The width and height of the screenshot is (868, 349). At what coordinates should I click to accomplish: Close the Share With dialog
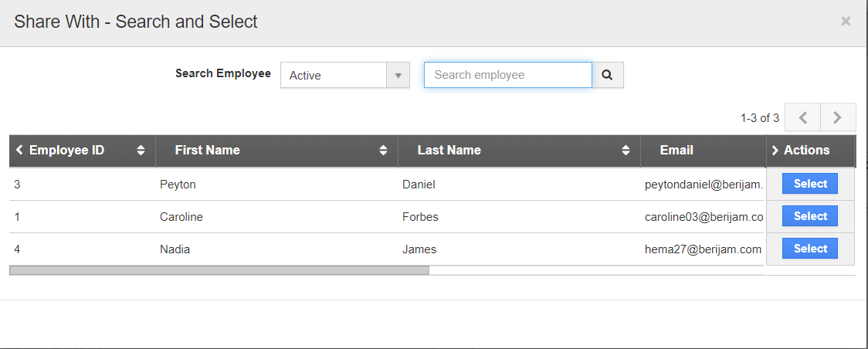pyautogui.click(x=846, y=22)
